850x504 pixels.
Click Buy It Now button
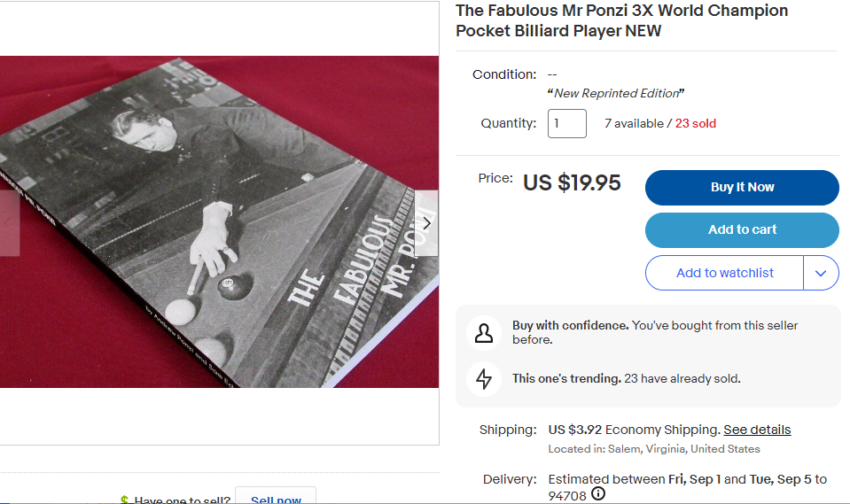click(x=742, y=188)
